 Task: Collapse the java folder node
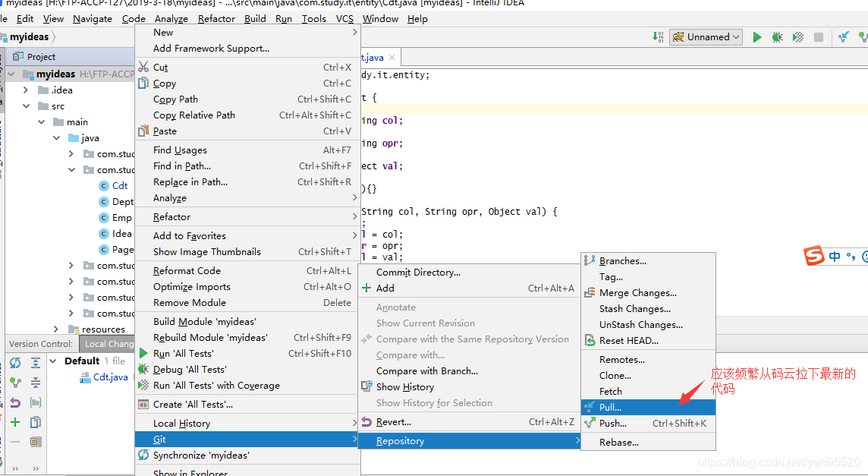pos(56,138)
